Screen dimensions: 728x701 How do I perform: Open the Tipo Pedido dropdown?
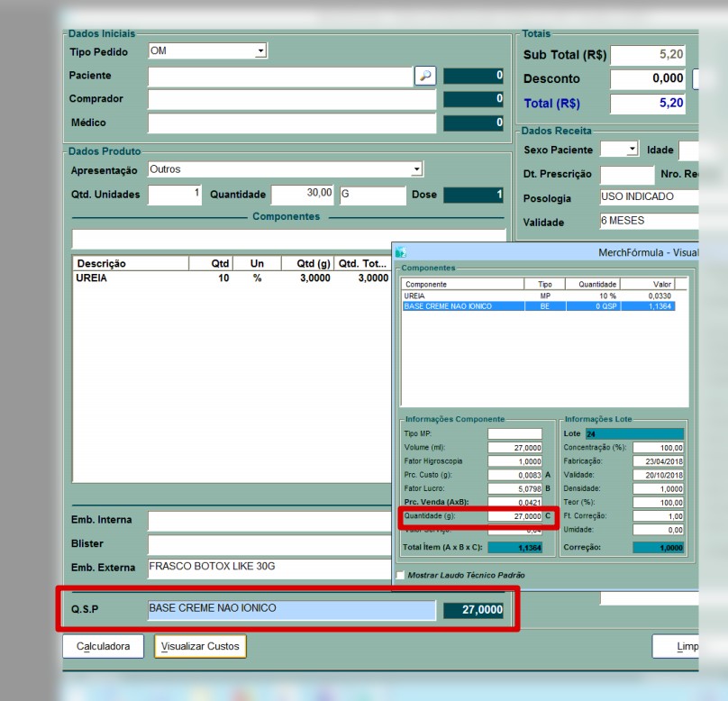point(260,51)
